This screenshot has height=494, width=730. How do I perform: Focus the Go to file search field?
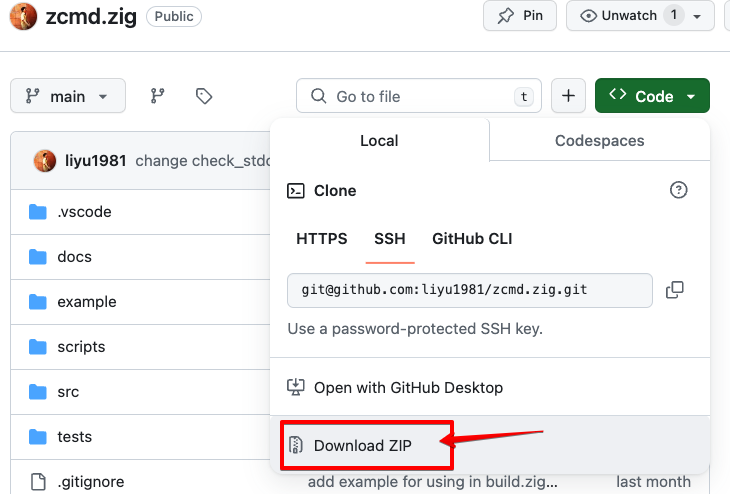click(x=418, y=96)
